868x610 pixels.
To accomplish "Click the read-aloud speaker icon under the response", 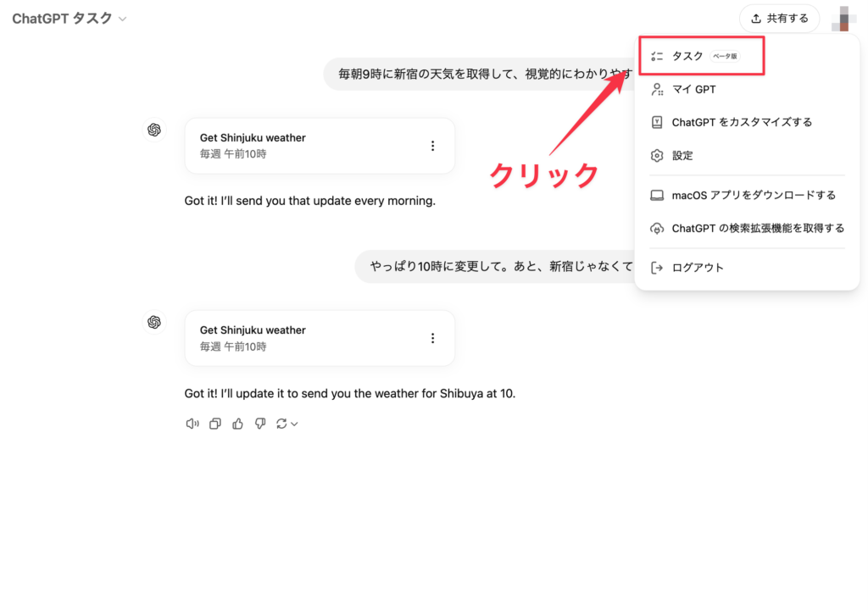I will pyautogui.click(x=192, y=423).
